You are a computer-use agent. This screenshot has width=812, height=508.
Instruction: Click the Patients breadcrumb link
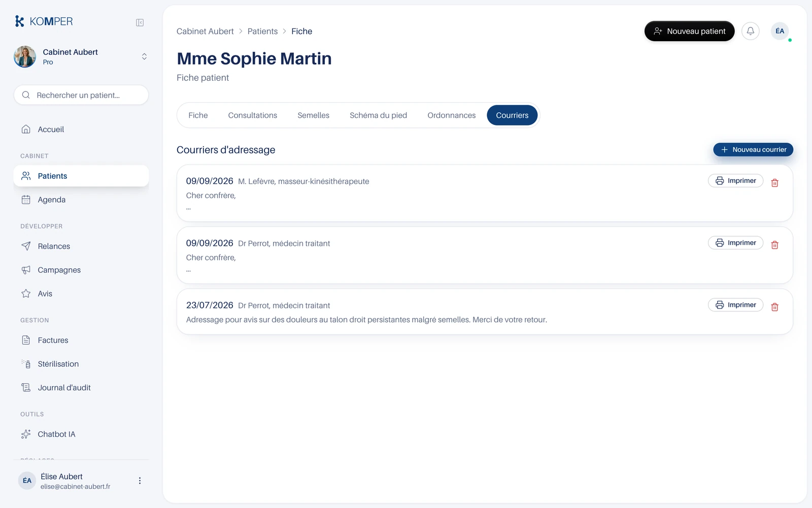(262, 31)
